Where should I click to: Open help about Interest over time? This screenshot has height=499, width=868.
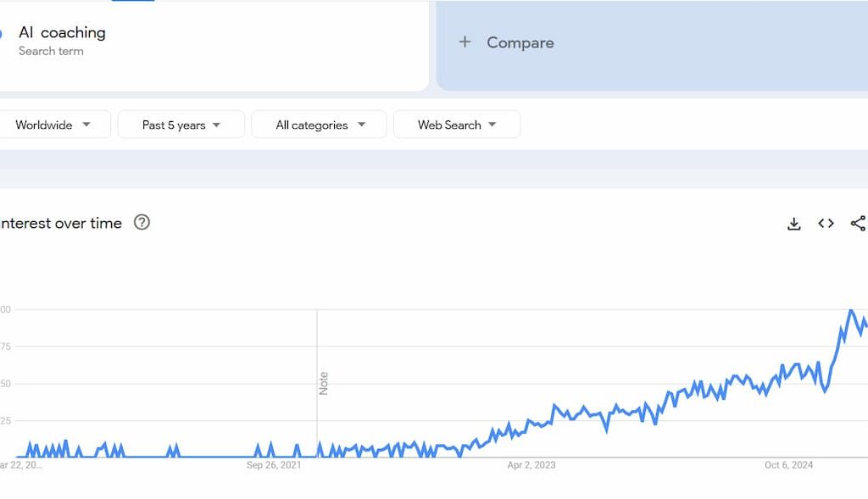tap(142, 223)
